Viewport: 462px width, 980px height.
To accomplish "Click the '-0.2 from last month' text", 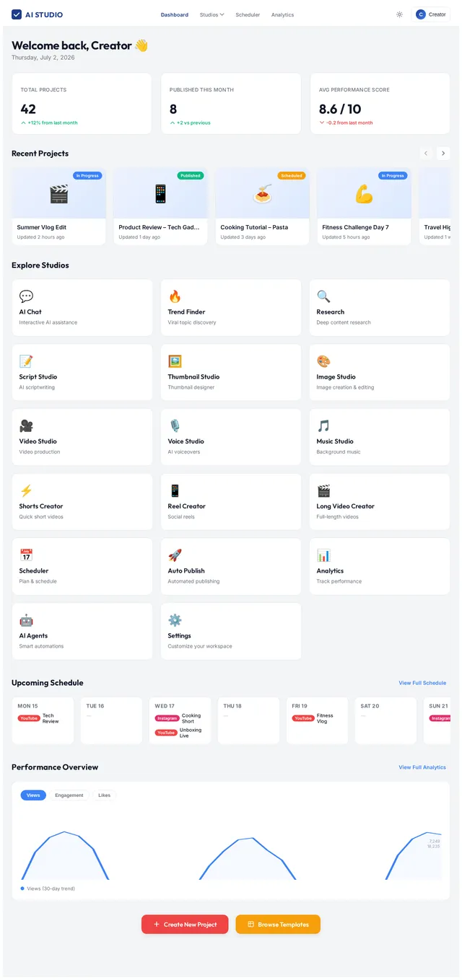I will pos(349,123).
